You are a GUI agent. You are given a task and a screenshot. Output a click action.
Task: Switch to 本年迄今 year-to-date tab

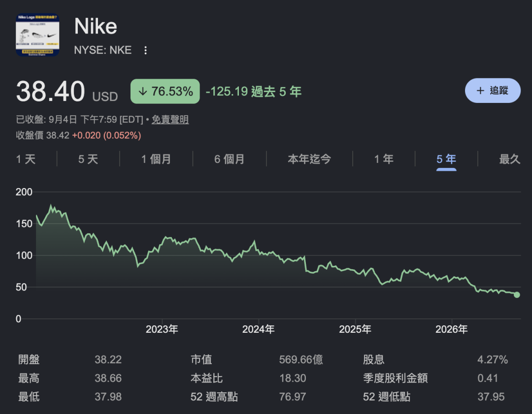309,159
